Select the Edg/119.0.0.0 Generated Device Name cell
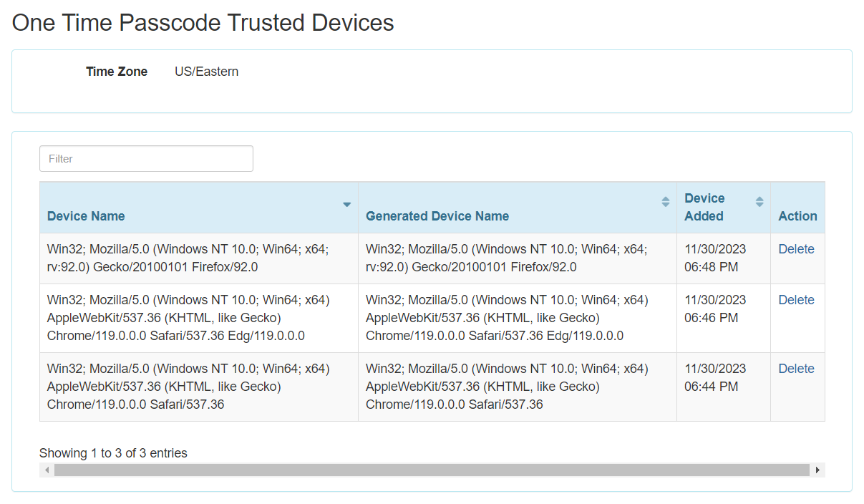The width and height of the screenshot is (864, 504). (x=518, y=319)
